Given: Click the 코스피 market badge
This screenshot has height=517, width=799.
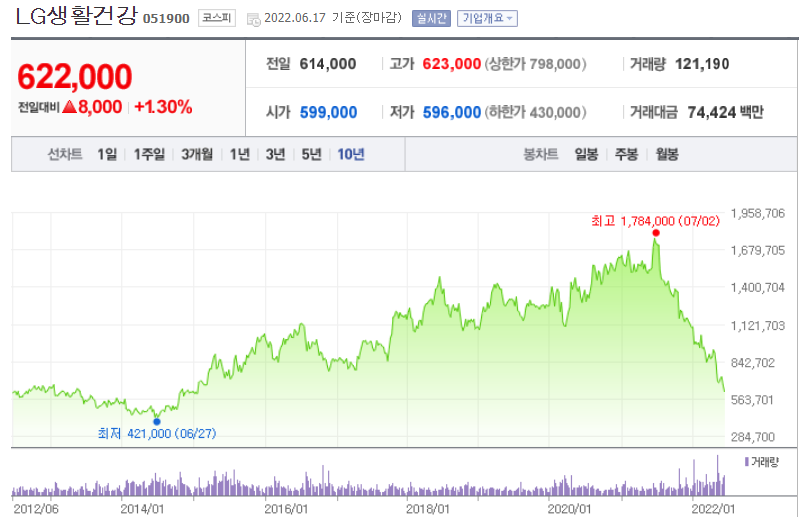Looking at the screenshot, I should [x=217, y=18].
